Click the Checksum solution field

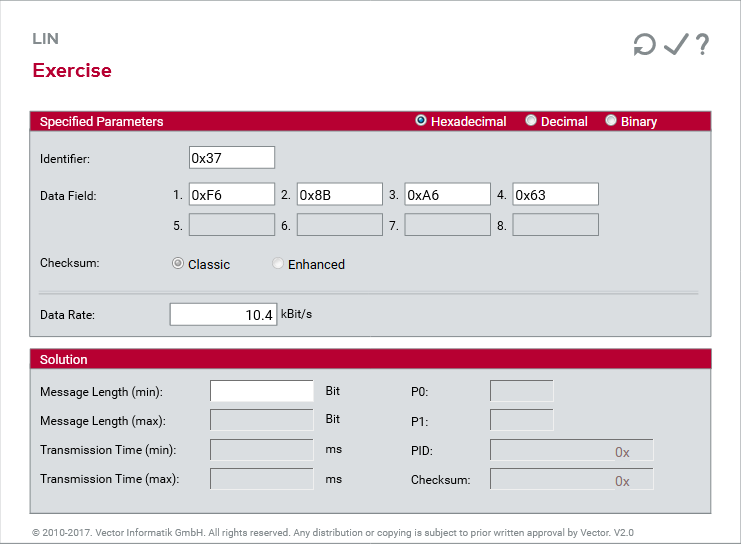click(x=571, y=480)
